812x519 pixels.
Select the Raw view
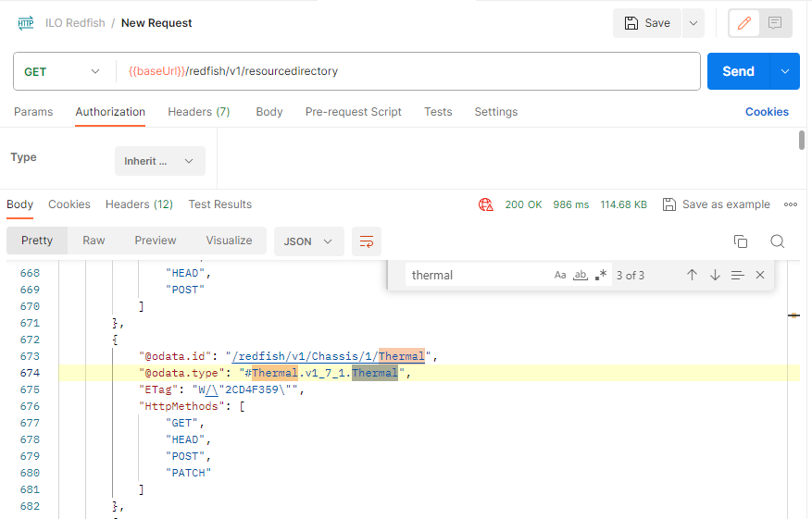point(94,241)
